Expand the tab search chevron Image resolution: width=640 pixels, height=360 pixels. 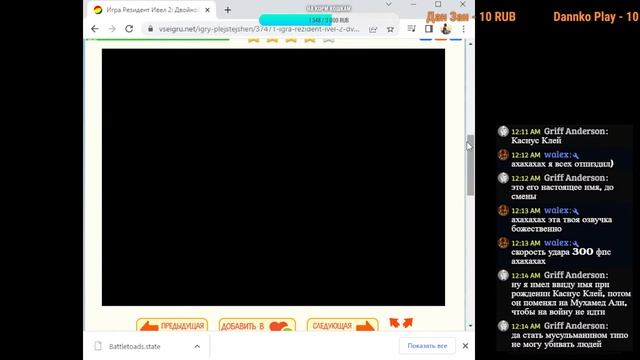click(389, 4)
